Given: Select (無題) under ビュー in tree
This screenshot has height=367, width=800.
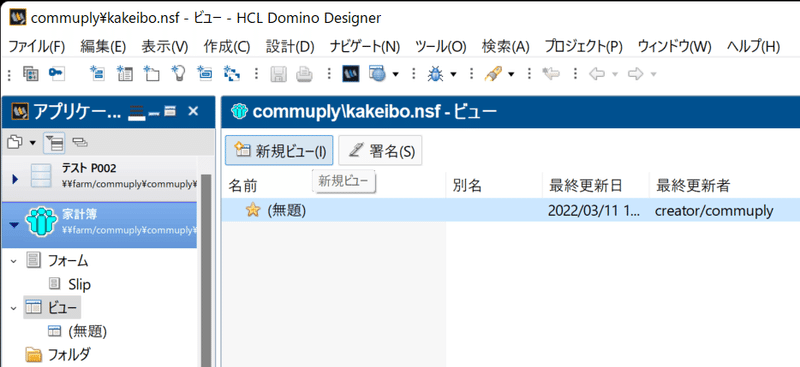Looking at the screenshot, I should [87, 331].
